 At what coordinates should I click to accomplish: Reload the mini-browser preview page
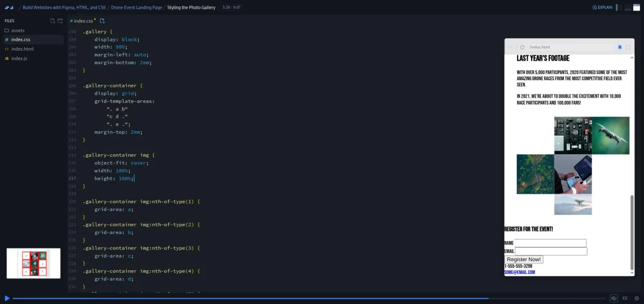(x=522, y=47)
